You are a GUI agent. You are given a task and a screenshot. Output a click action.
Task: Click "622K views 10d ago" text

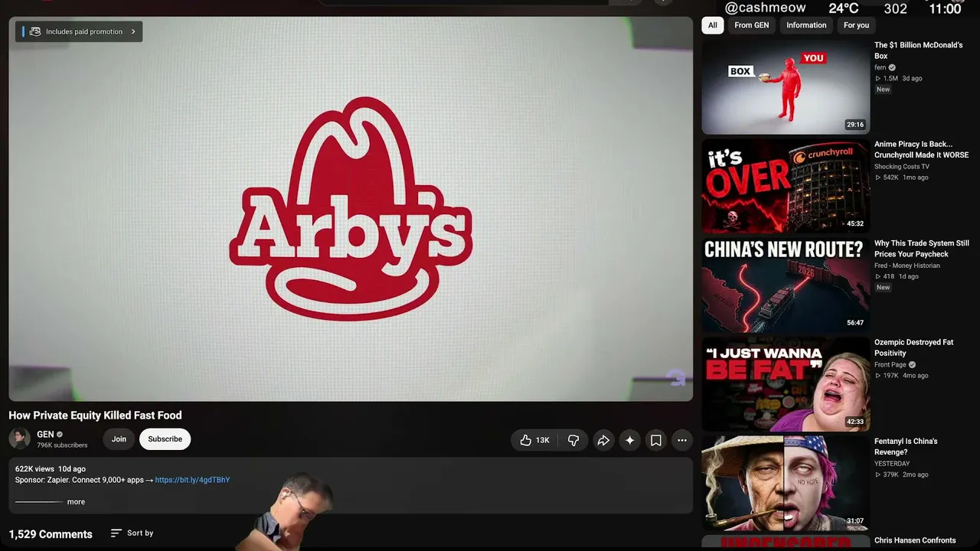(51, 468)
